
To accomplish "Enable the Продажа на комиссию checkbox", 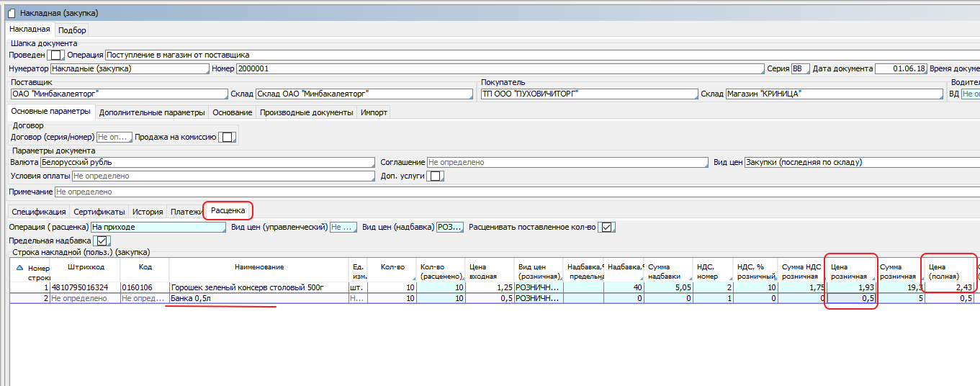I will click(228, 137).
